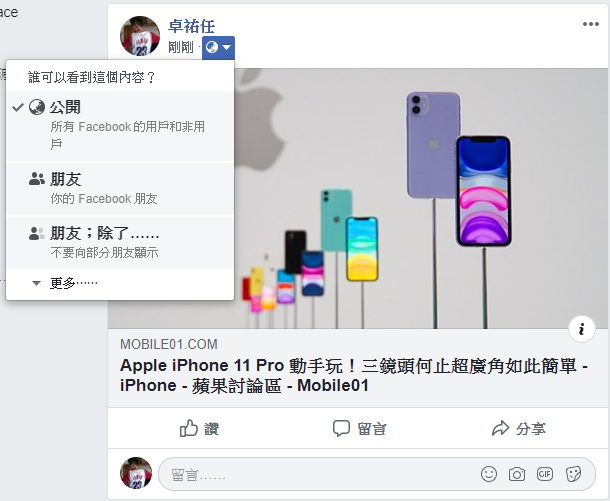Select the 公開 public audience option
The width and height of the screenshot is (610, 501).
[x=120, y=126]
